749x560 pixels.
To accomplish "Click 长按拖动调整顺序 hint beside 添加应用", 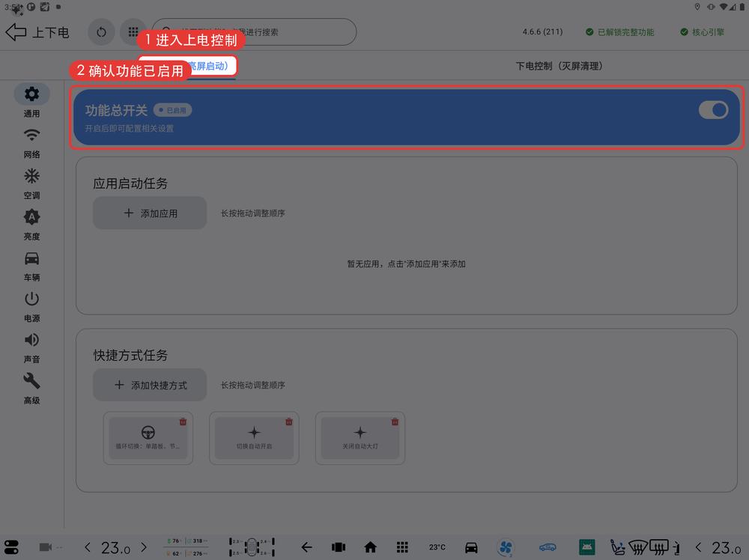I will [x=252, y=213].
